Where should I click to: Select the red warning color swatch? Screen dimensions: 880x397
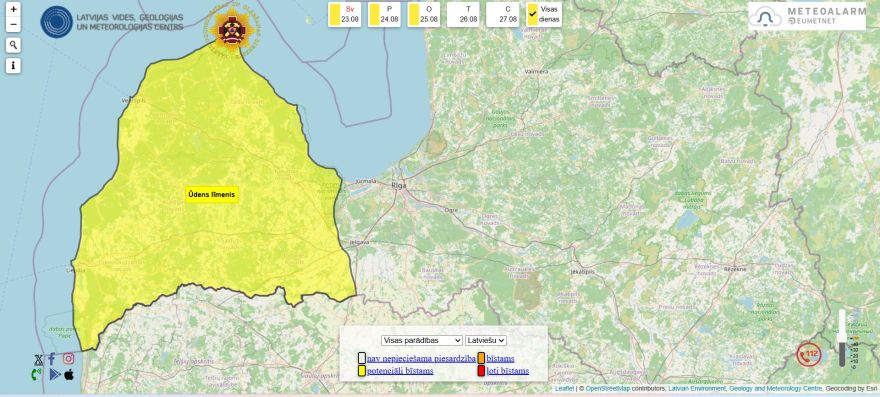(x=482, y=371)
